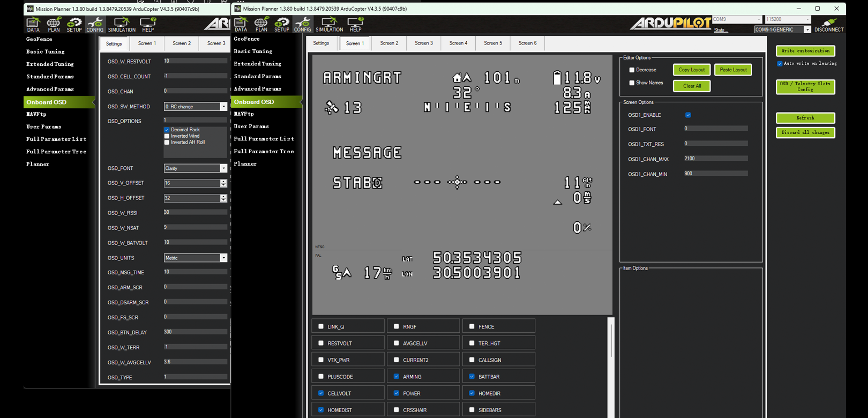Enable the LINK_Q item checkbox
Viewport: 868px width, 418px height.
click(321, 326)
